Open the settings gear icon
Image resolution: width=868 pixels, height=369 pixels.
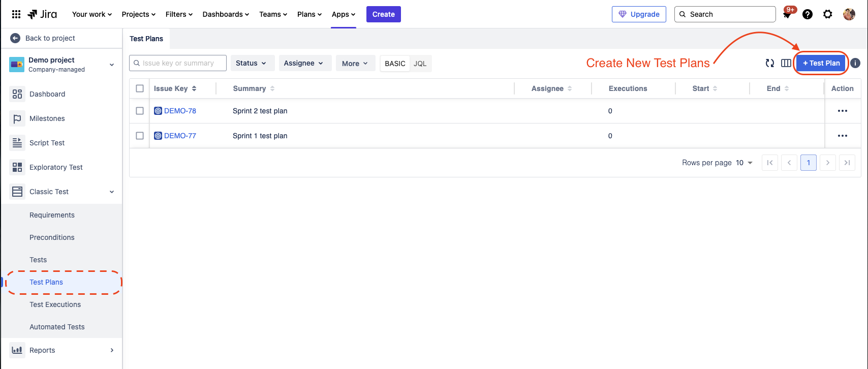click(828, 14)
